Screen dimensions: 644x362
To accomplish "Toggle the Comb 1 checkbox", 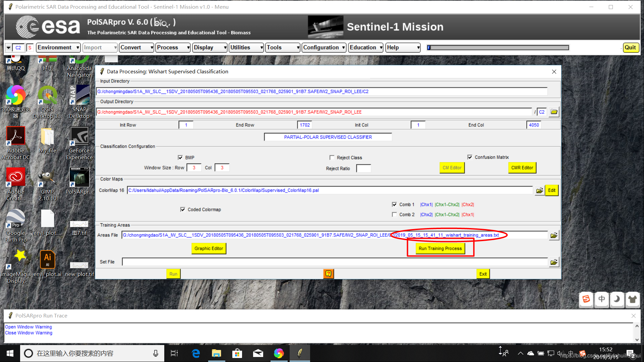I will [x=394, y=205].
